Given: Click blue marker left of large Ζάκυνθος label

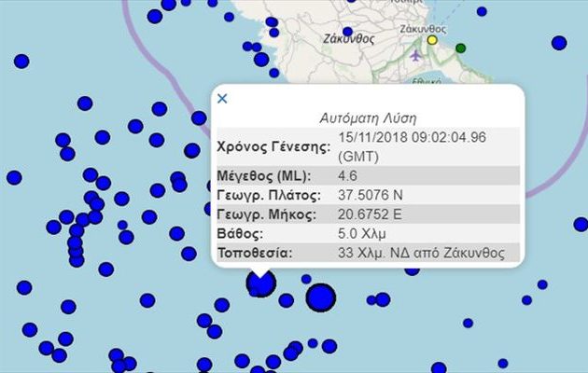Looking at the screenshot, I should pos(260,59).
